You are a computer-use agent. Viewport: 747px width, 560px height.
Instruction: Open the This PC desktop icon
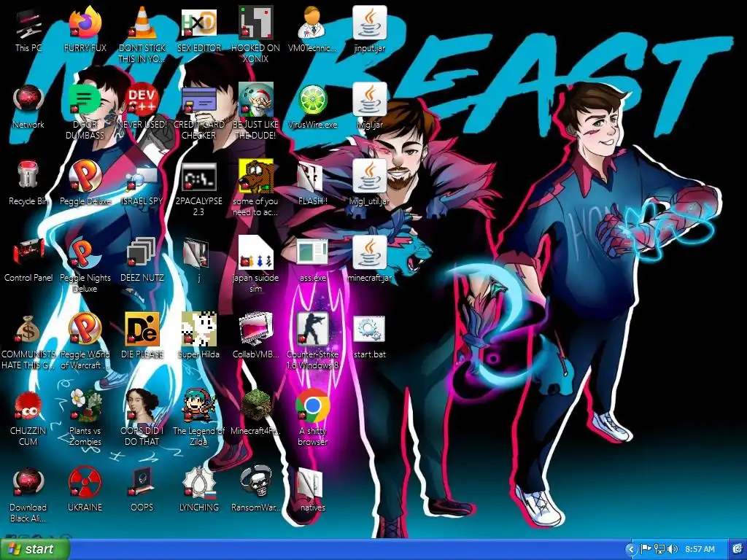pyautogui.click(x=28, y=24)
